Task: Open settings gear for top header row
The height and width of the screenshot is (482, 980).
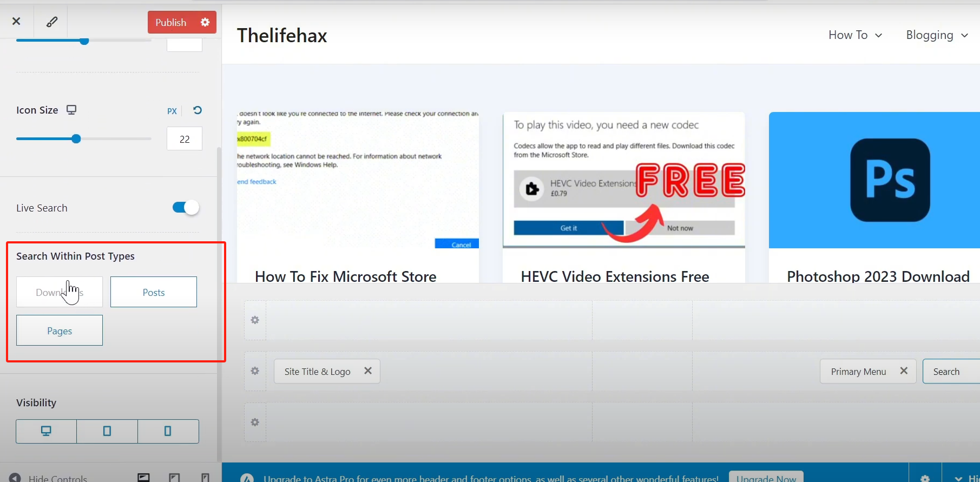Action: click(255, 320)
